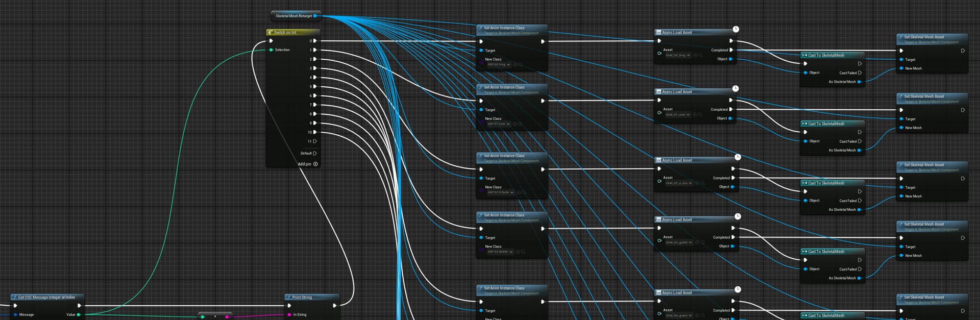Click Value output pin on Get OSC Message Integer
The width and height of the screenshot is (980, 320).
click(79, 315)
